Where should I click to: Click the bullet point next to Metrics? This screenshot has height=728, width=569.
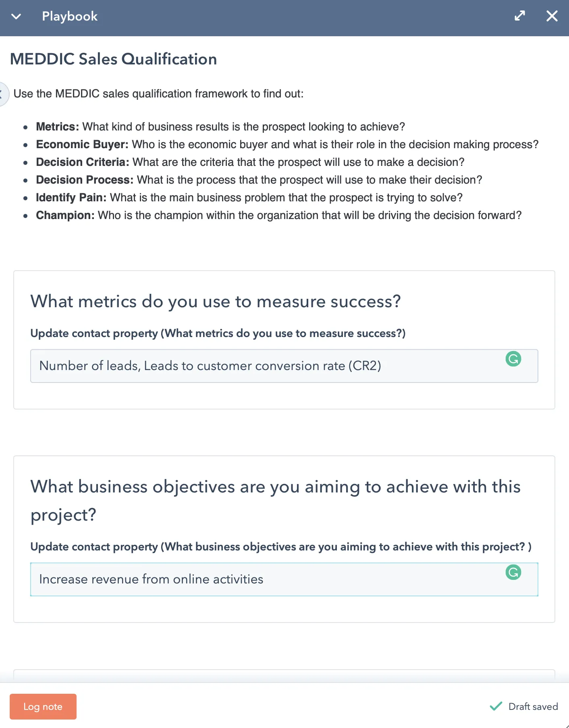(x=25, y=127)
